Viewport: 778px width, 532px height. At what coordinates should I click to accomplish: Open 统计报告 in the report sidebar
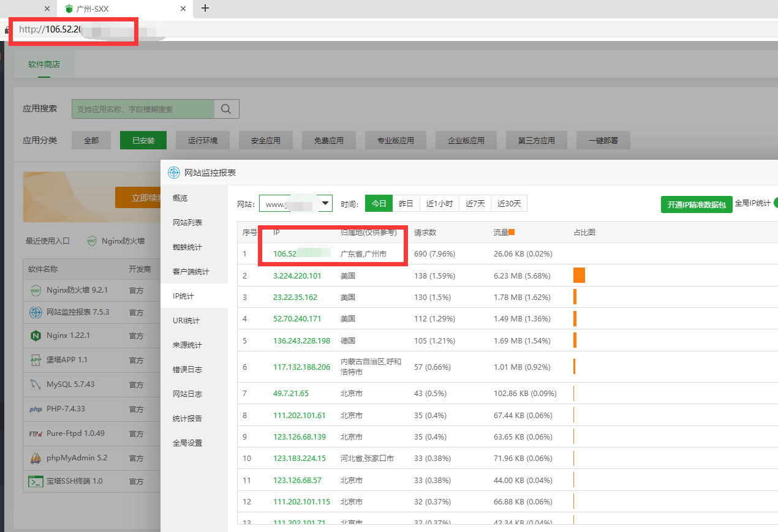(x=194, y=419)
